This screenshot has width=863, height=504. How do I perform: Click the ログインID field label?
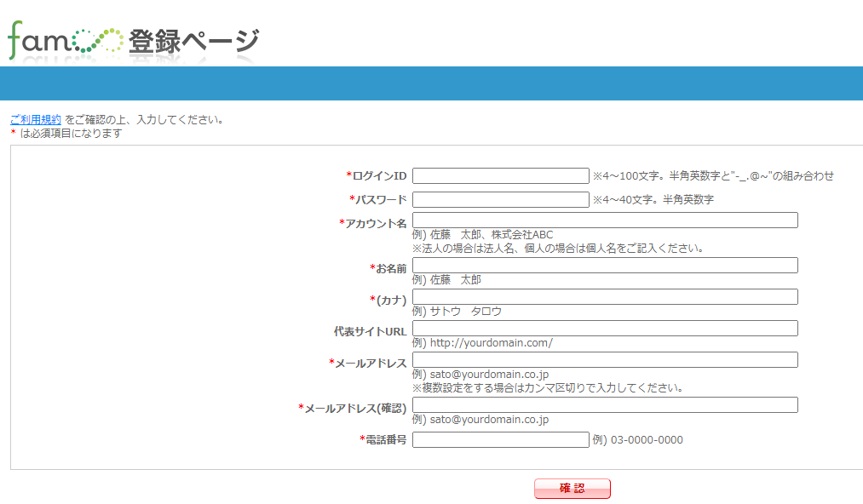pos(379,176)
